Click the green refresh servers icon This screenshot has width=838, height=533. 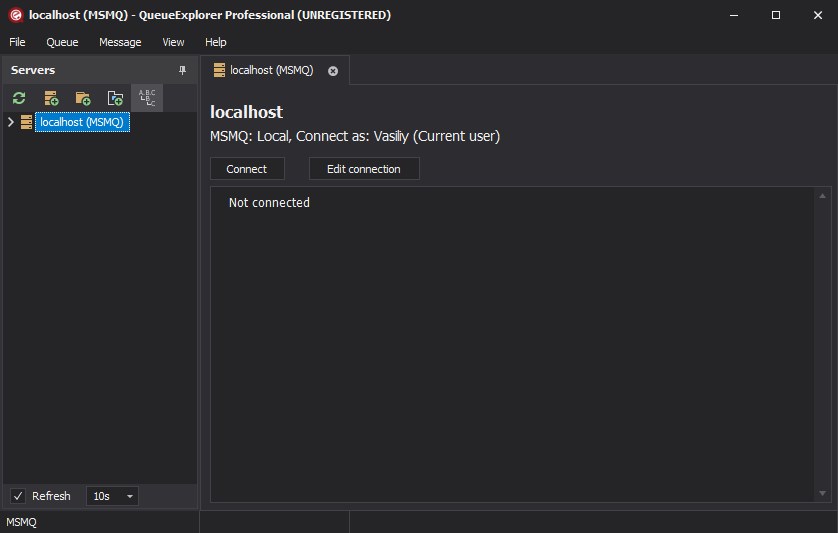click(x=19, y=98)
